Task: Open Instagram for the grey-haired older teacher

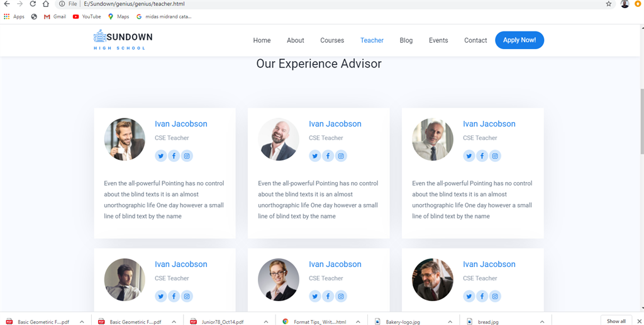Action: 496,156
